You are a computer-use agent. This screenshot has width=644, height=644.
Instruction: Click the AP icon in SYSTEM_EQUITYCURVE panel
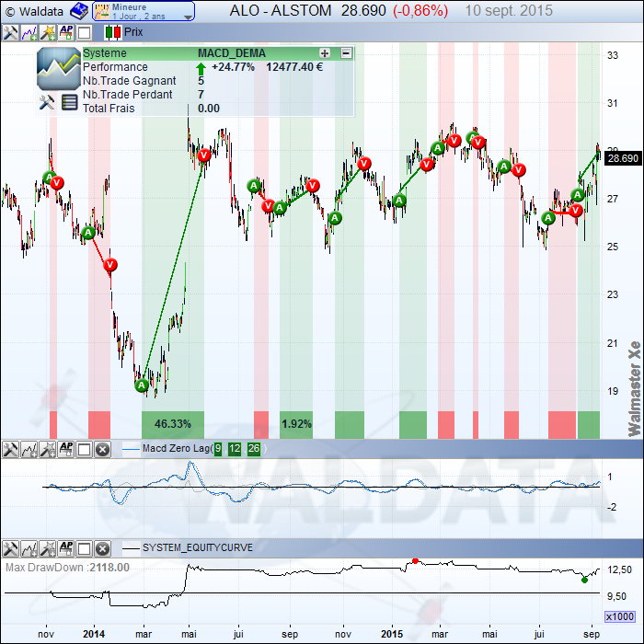point(66,548)
